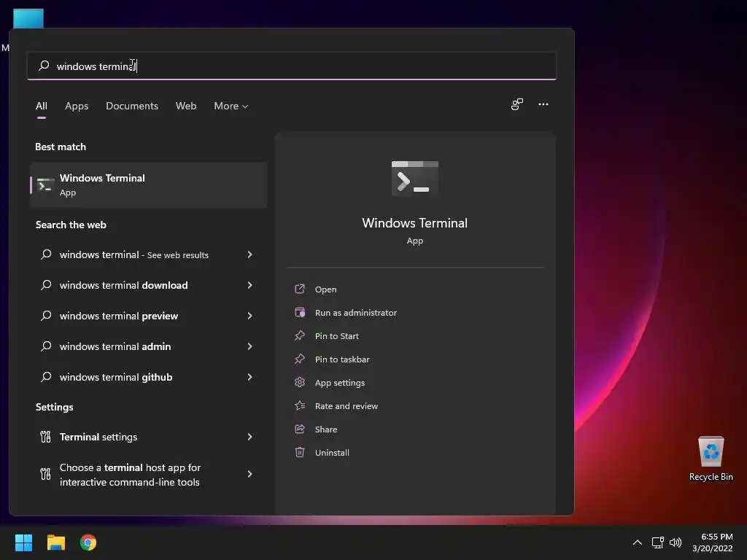747x560 pixels.
Task: Expand arrow for 'See web results' suggestion
Action: click(x=249, y=254)
